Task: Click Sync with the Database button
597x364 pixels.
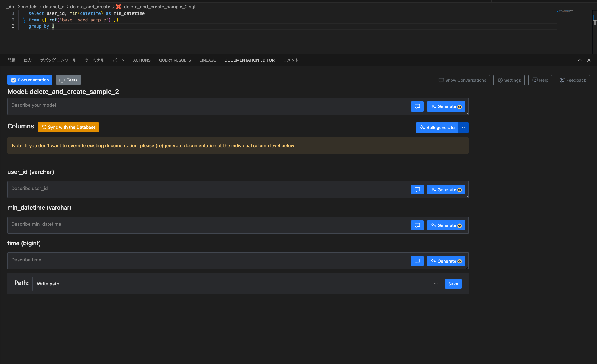Action: (68, 127)
